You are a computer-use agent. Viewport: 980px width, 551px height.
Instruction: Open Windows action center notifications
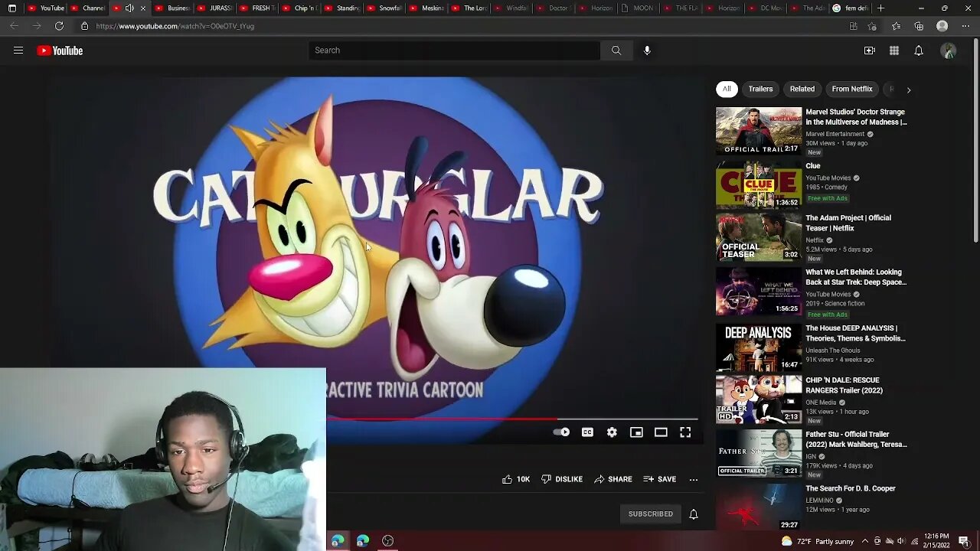(x=964, y=541)
